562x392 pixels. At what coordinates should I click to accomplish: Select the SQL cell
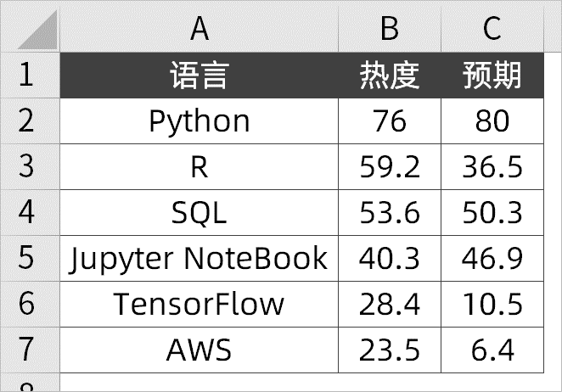199,212
